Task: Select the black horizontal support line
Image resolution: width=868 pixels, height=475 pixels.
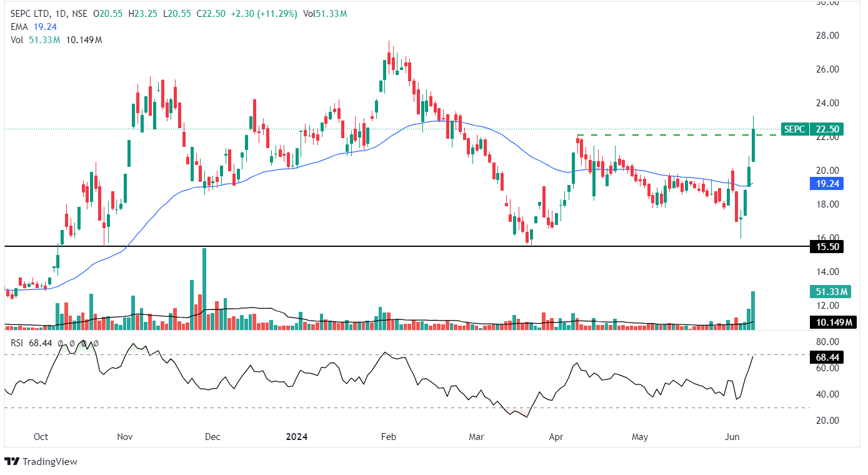Action: pos(375,247)
